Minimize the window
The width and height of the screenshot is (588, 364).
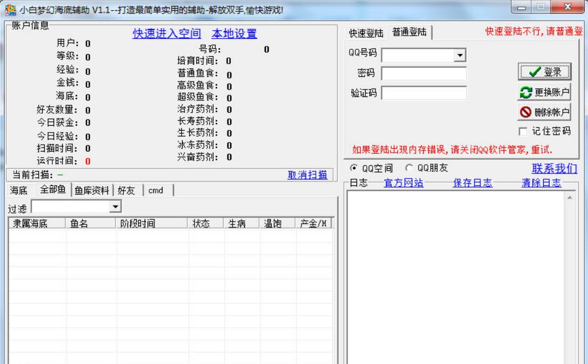pos(521,7)
